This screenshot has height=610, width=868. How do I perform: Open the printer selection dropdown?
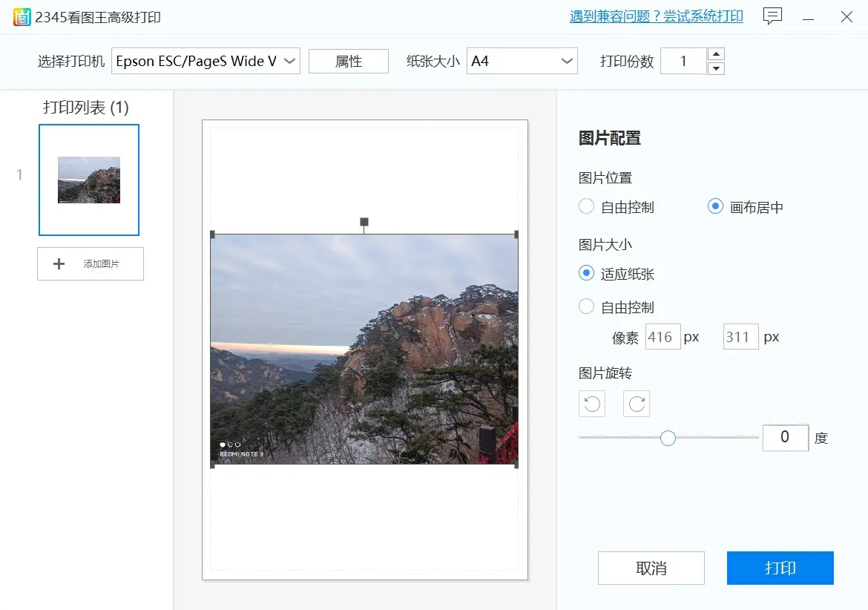206,61
